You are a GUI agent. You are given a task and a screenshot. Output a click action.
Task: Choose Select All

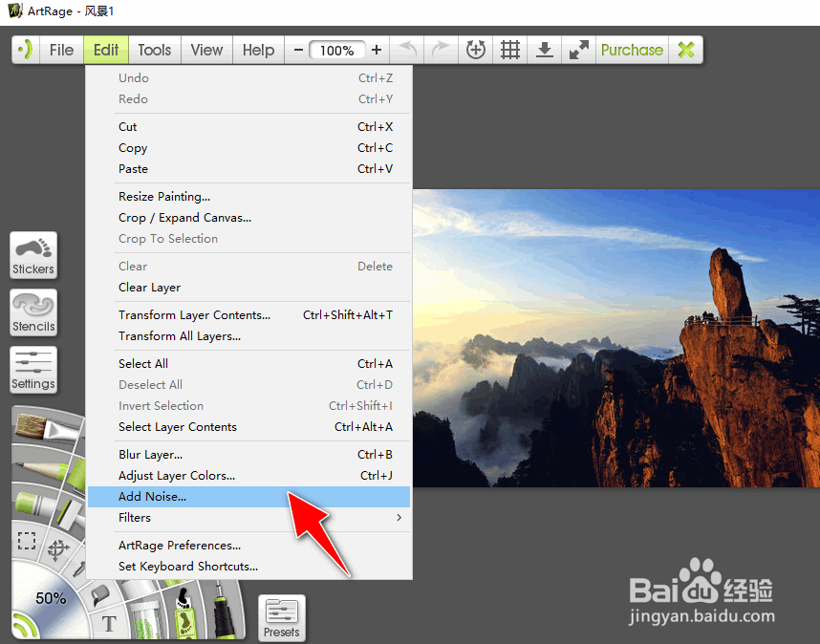(248, 364)
